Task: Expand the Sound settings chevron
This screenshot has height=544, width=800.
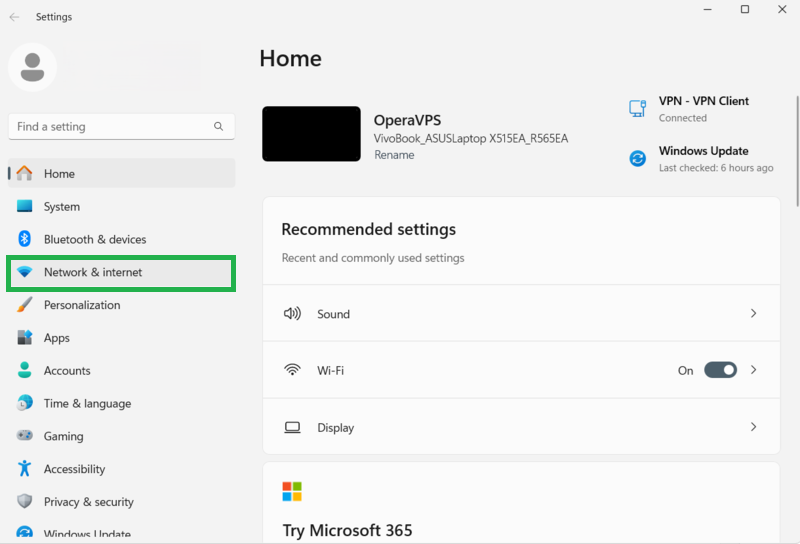Action: 753,314
